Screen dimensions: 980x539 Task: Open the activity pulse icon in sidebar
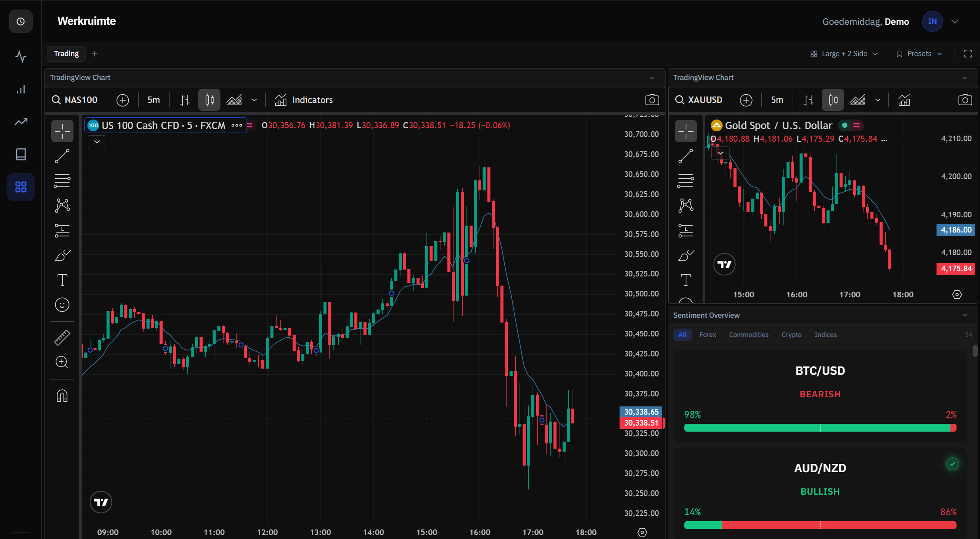21,57
